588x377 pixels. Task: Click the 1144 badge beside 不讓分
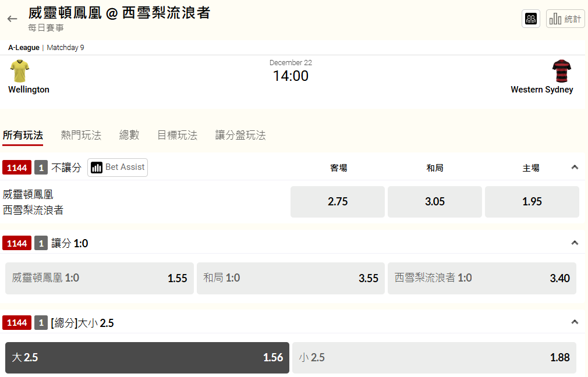click(17, 168)
